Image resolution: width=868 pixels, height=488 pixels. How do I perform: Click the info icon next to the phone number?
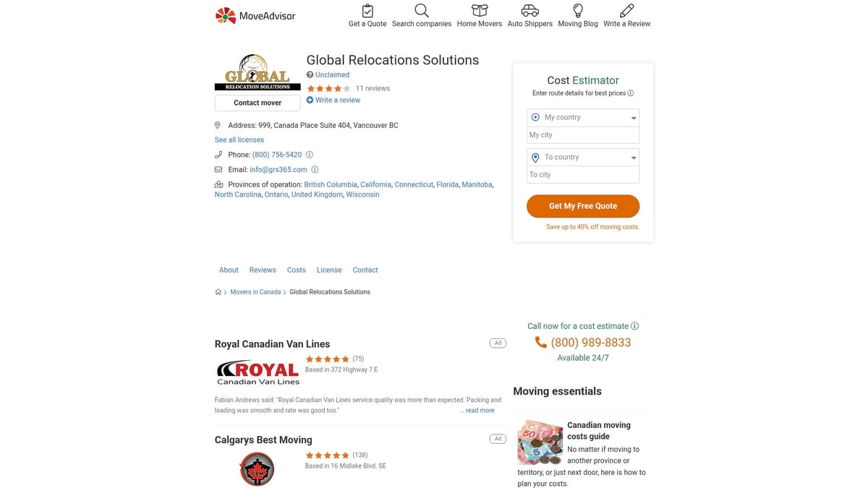click(310, 155)
